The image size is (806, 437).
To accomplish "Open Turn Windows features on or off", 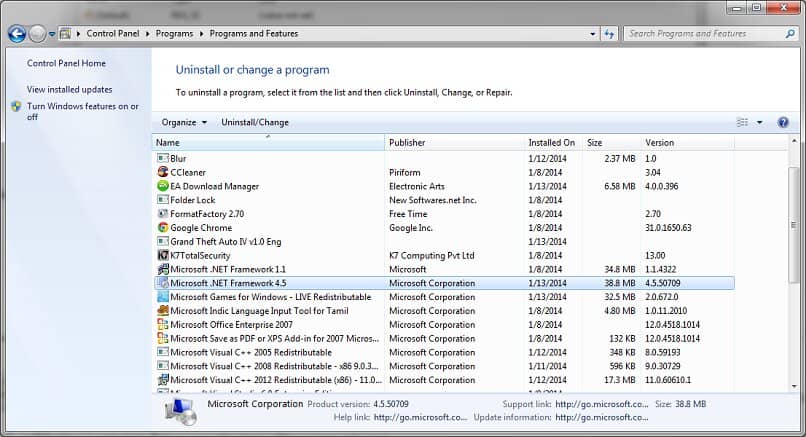I will (x=83, y=112).
